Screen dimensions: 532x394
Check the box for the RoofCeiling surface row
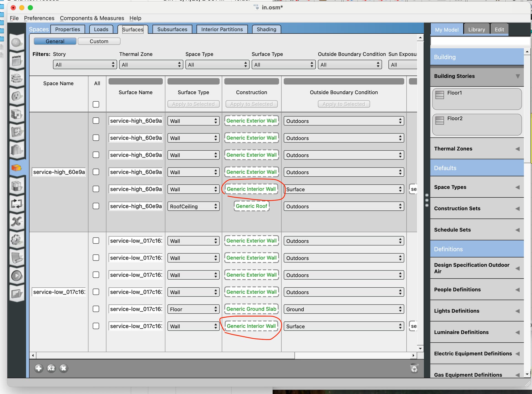click(x=96, y=206)
